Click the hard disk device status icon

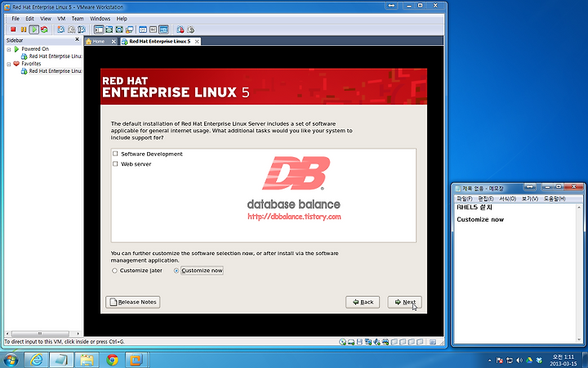(x=351, y=342)
